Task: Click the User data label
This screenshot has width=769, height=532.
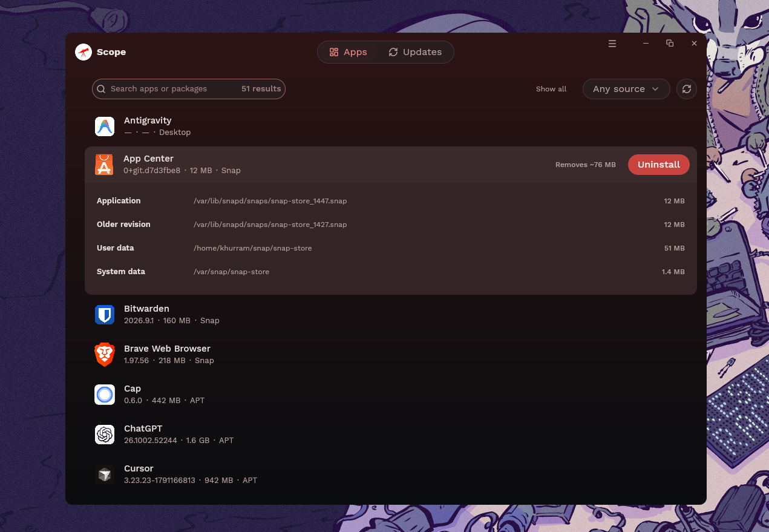Action: pyautogui.click(x=116, y=248)
